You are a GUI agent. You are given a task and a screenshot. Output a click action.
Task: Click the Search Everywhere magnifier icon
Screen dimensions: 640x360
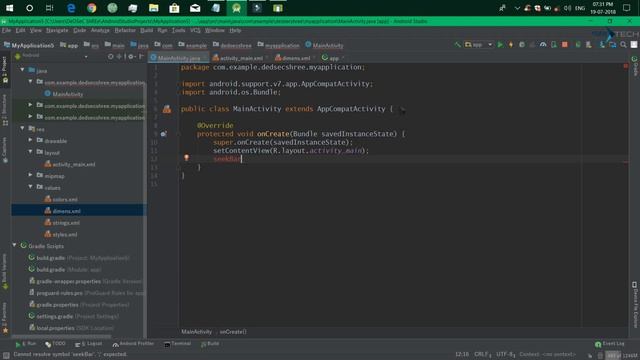click(623, 45)
